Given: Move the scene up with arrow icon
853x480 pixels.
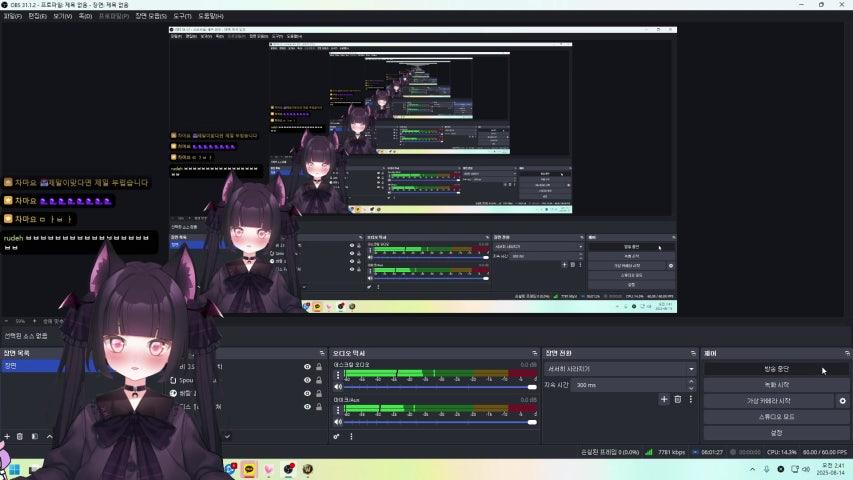Looking at the screenshot, I should click(50, 436).
